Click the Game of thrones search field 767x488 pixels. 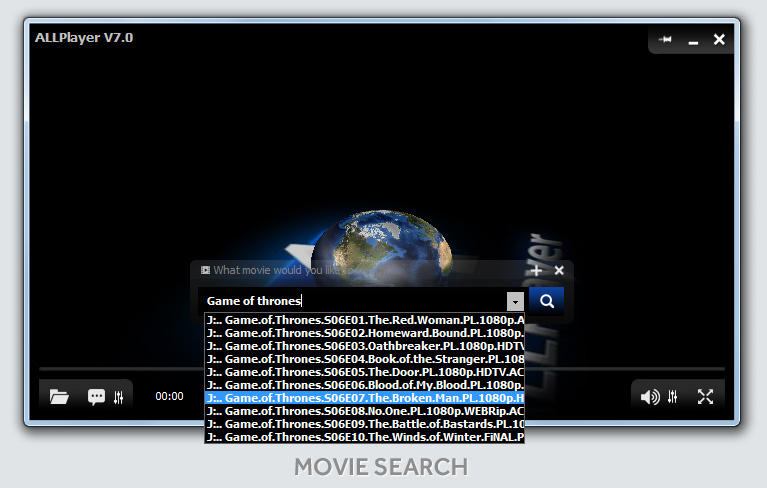click(355, 301)
